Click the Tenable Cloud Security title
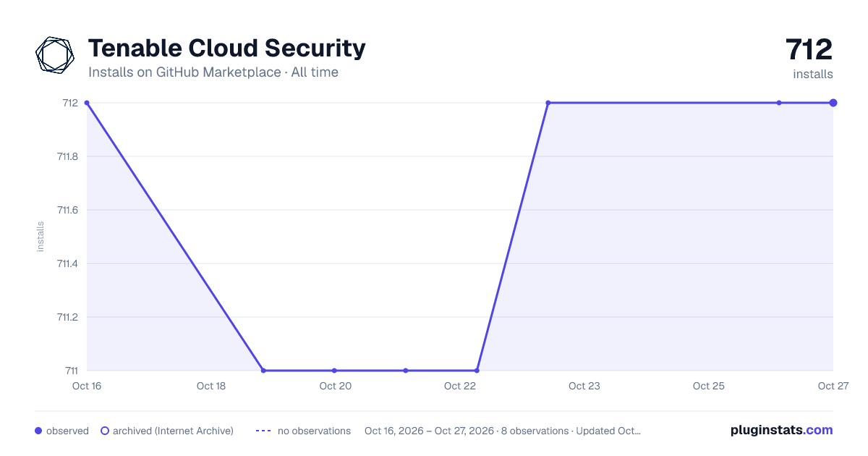 pos(226,48)
